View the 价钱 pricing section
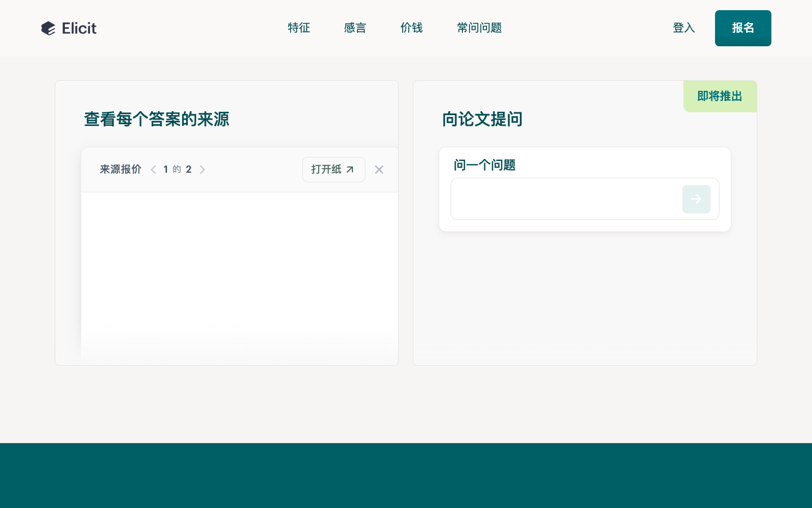This screenshot has height=508, width=812. pyautogui.click(x=412, y=28)
